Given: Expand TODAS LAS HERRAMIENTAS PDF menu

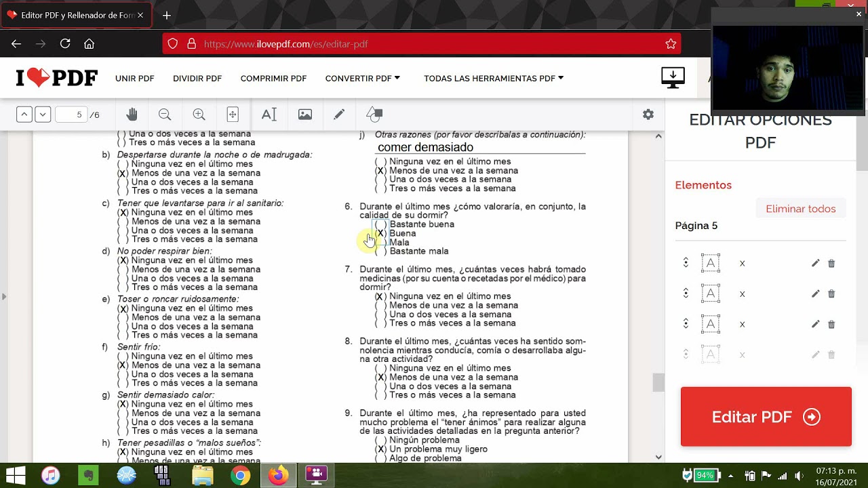Looking at the screenshot, I should point(494,79).
